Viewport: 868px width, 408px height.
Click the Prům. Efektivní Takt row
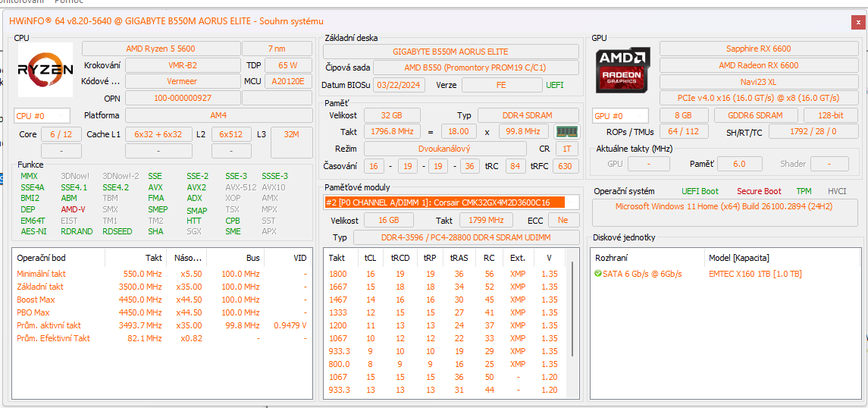162,338
